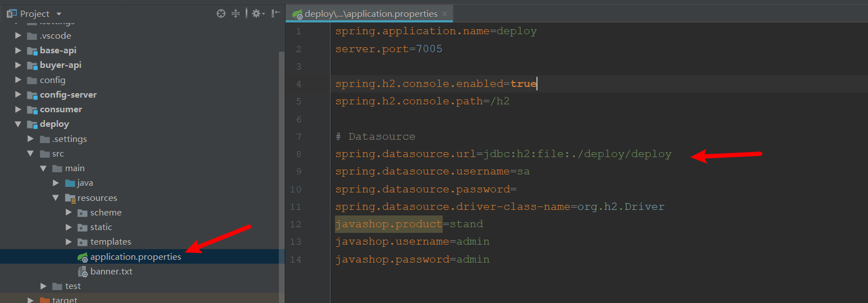Select the deploy module icon
This screenshot has width=868, height=303.
point(32,124)
